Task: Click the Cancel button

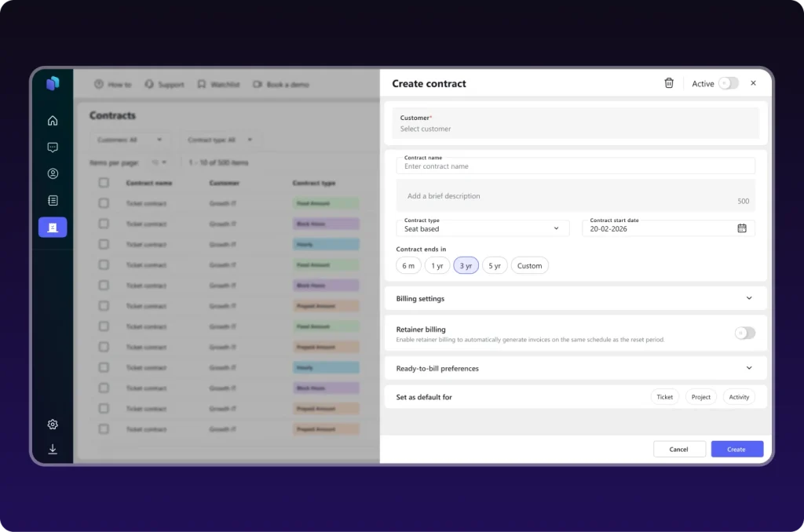Action: (678, 450)
